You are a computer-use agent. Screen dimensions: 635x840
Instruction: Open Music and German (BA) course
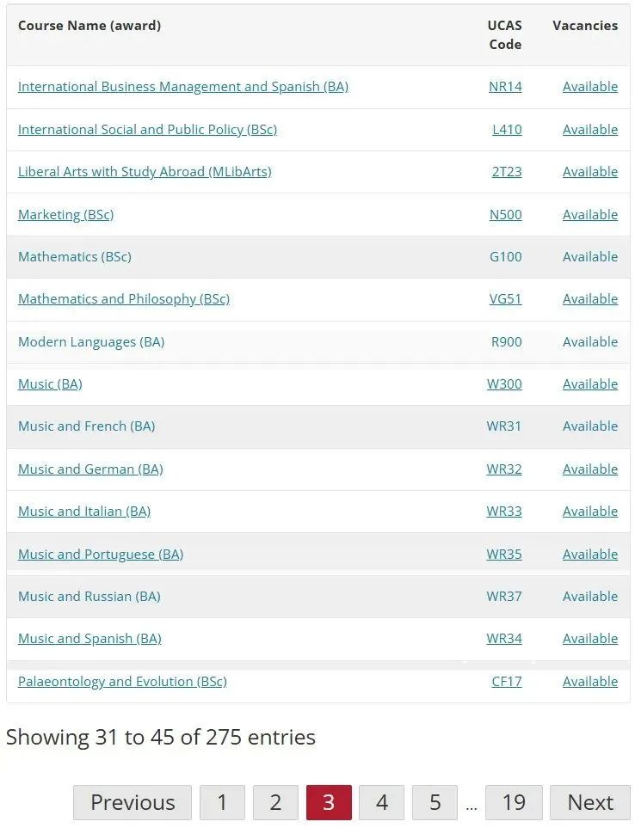click(90, 469)
